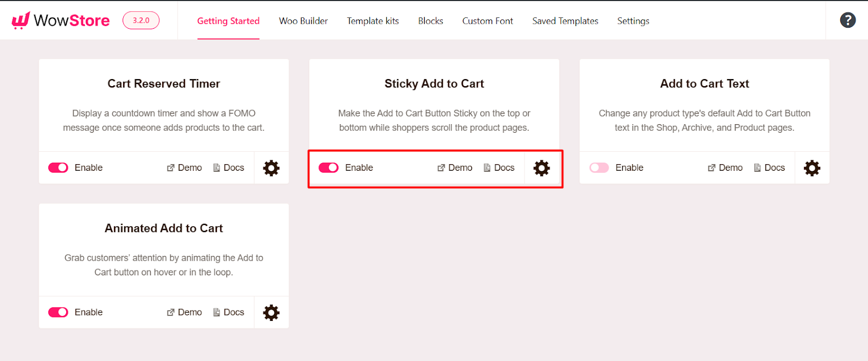Click gear icon on Animated Add to Cart card
Viewport: 868px width, 361px height.
coord(271,312)
